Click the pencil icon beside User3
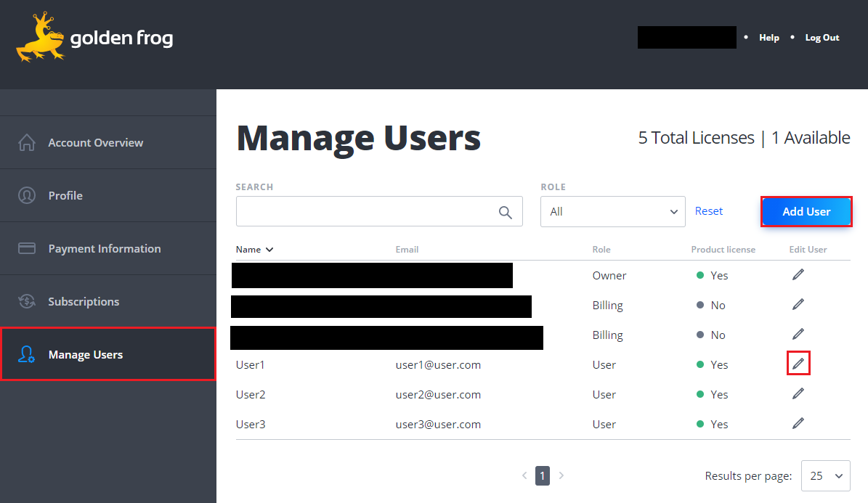 point(798,423)
